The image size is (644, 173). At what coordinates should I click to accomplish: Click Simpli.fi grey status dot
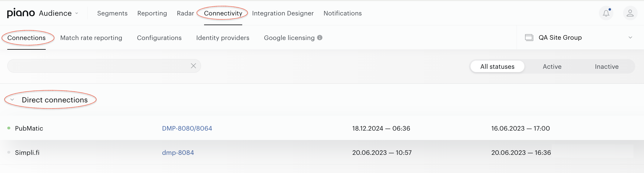click(9, 152)
